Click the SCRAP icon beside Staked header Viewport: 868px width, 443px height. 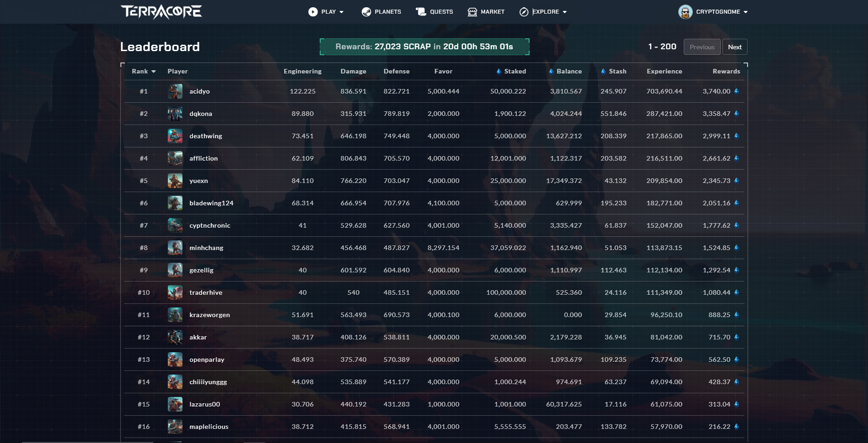pos(499,71)
